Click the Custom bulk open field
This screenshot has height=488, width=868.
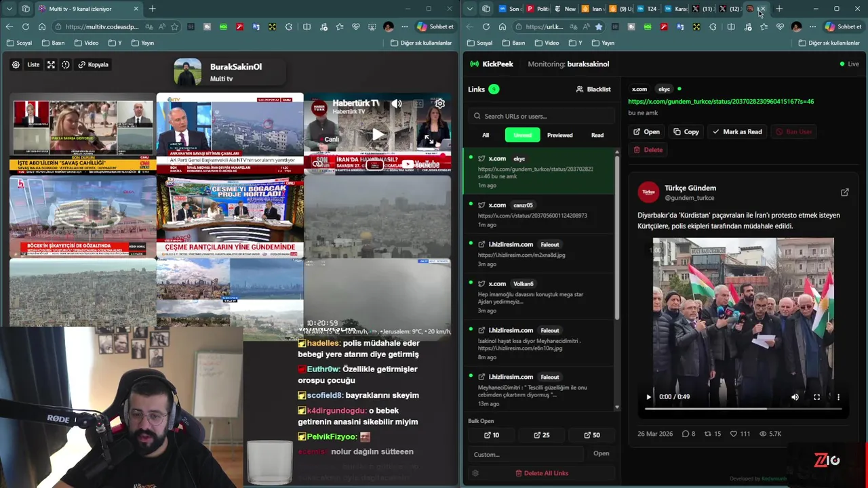[526, 454]
